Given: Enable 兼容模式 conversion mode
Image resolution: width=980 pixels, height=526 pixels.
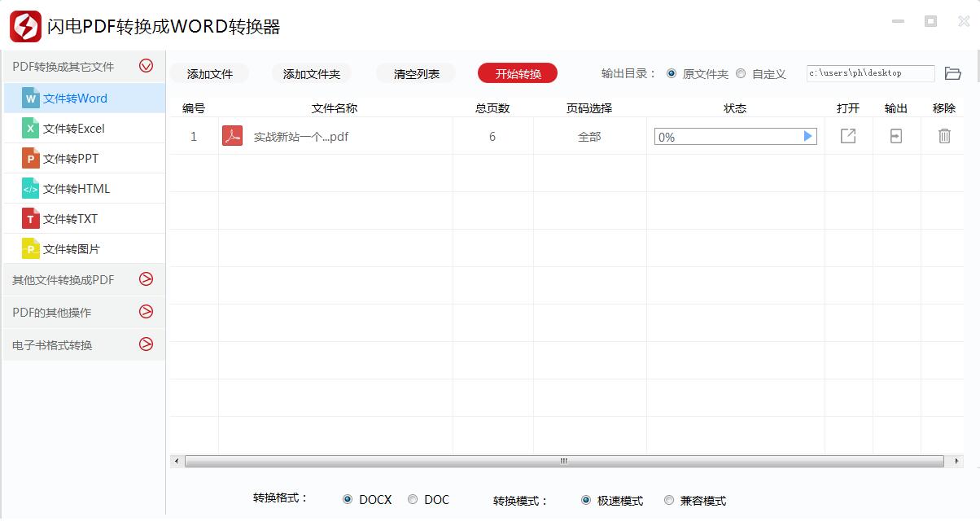Looking at the screenshot, I should 668,500.
